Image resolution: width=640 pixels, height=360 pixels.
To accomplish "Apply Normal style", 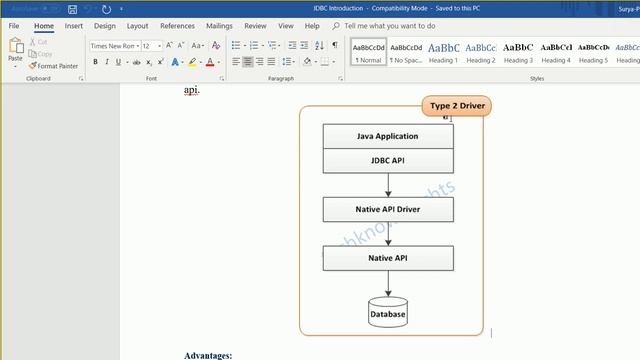I will (x=368, y=52).
